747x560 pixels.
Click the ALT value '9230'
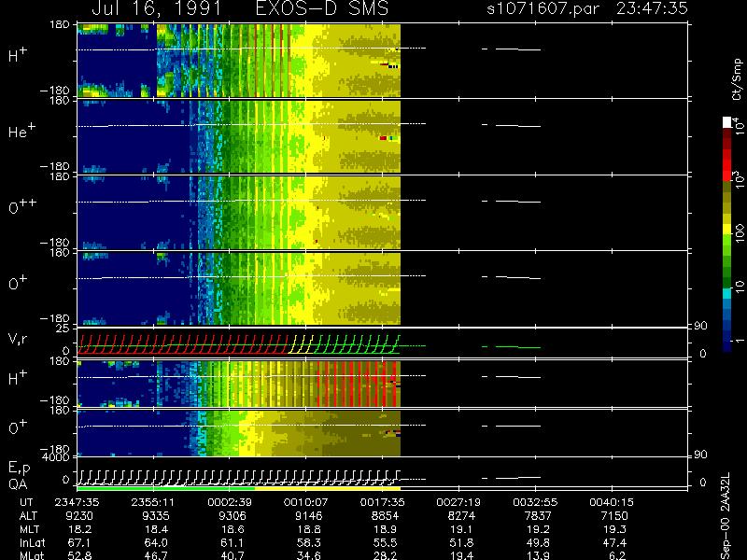(x=79, y=516)
